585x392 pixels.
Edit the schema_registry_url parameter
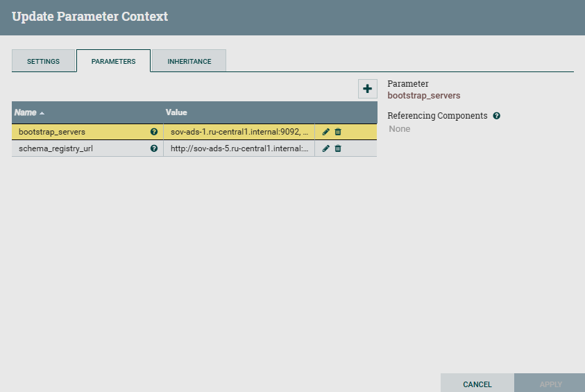coord(326,148)
